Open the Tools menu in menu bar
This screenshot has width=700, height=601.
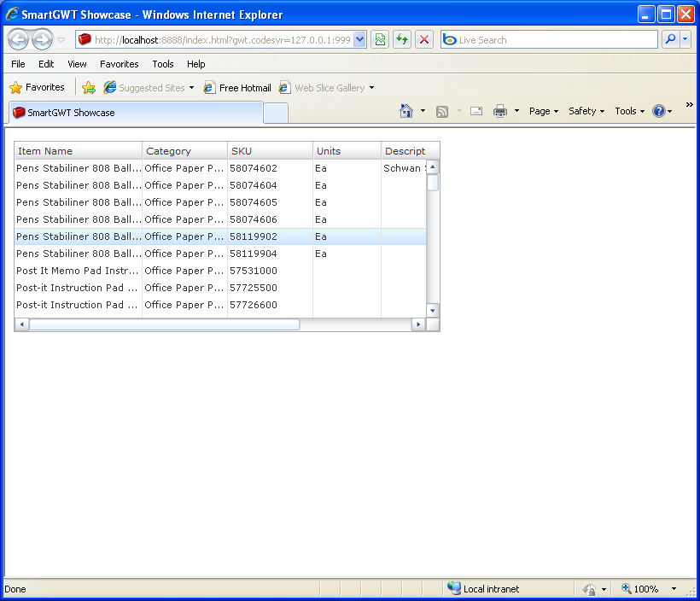coord(162,64)
